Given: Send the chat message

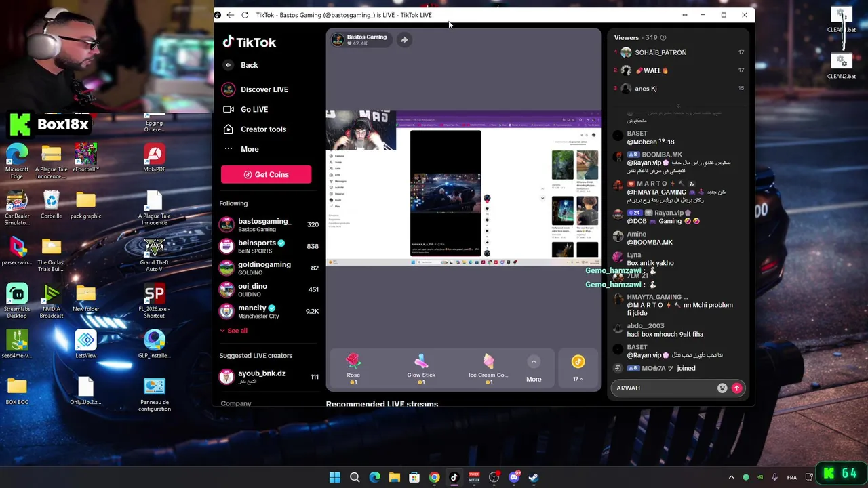Looking at the screenshot, I should tap(736, 388).
